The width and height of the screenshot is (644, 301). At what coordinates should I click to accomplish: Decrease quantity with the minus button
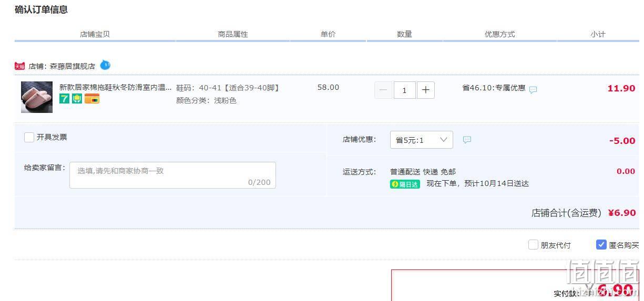pyautogui.click(x=383, y=90)
